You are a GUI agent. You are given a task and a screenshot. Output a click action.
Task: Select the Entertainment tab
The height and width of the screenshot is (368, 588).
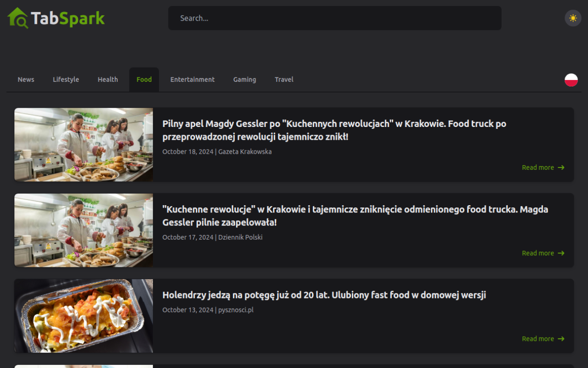pos(192,79)
